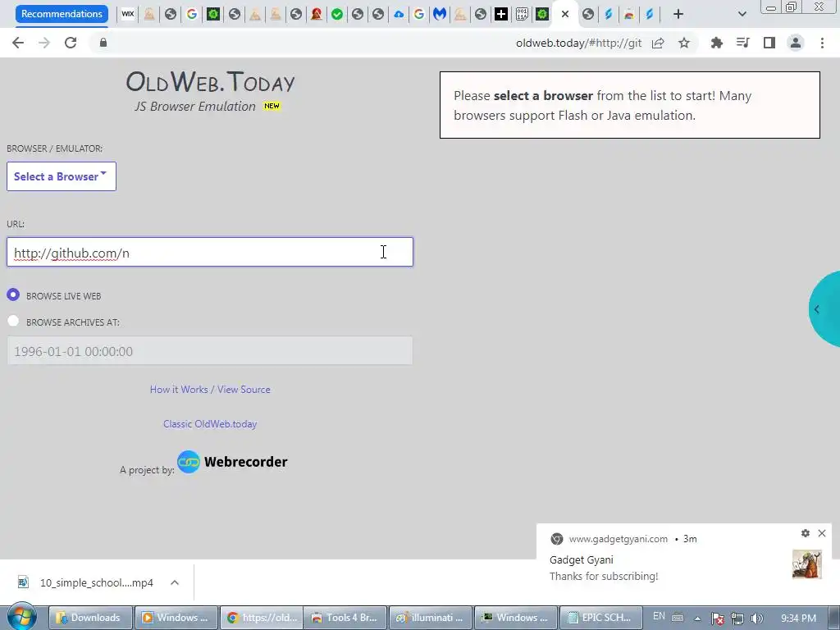Open the Select a Browser dropdown
840x630 pixels.
pyautogui.click(x=61, y=176)
